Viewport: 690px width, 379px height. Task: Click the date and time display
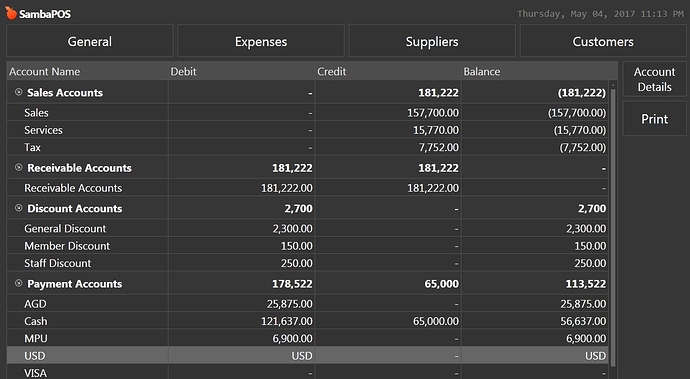600,14
